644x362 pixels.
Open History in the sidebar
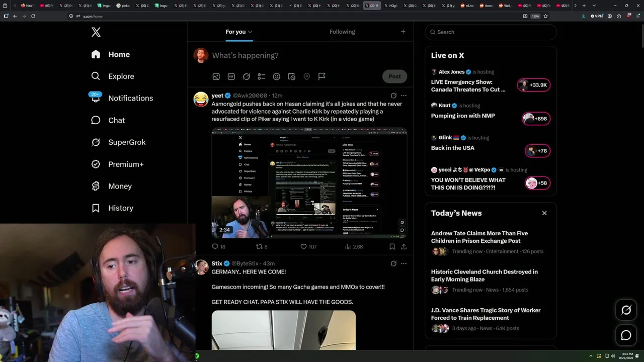click(112, 208)
